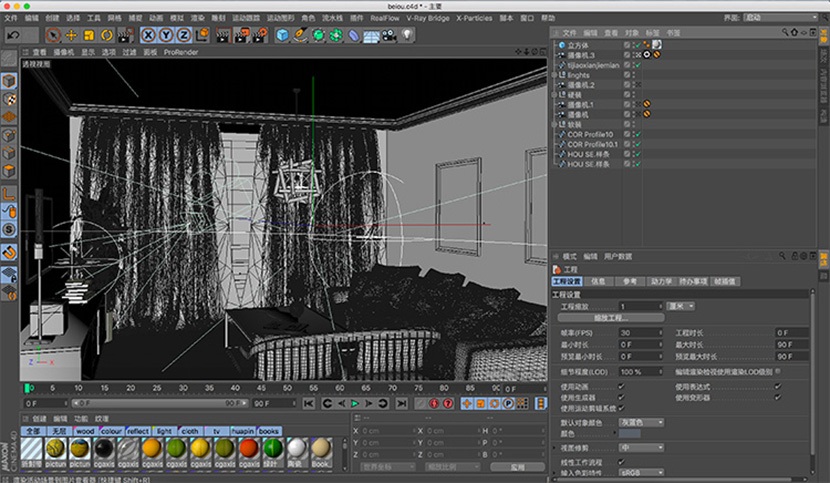This screenshot has height=483, width=830.
Task: Select the Move tool
Action: tap(72, 36)
